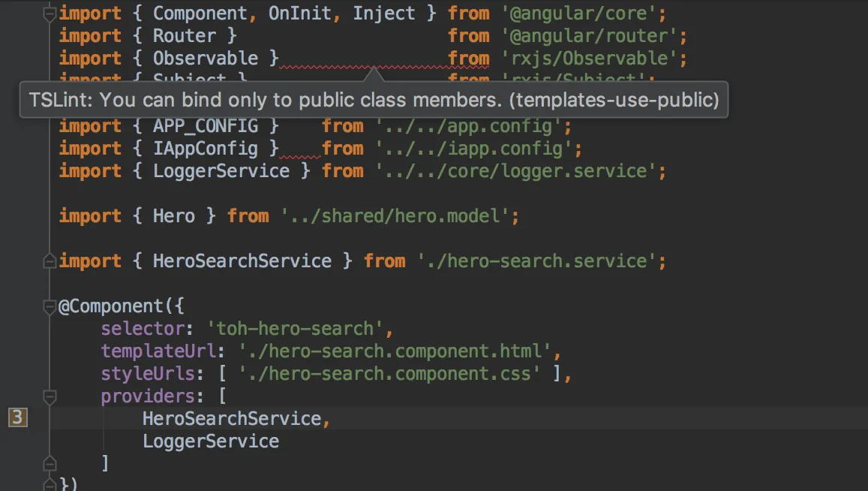Click the './hero-search.component.css' string
The height and width of the screenshot is (491, 868).
pyautogui.click(x=389, y=374)
